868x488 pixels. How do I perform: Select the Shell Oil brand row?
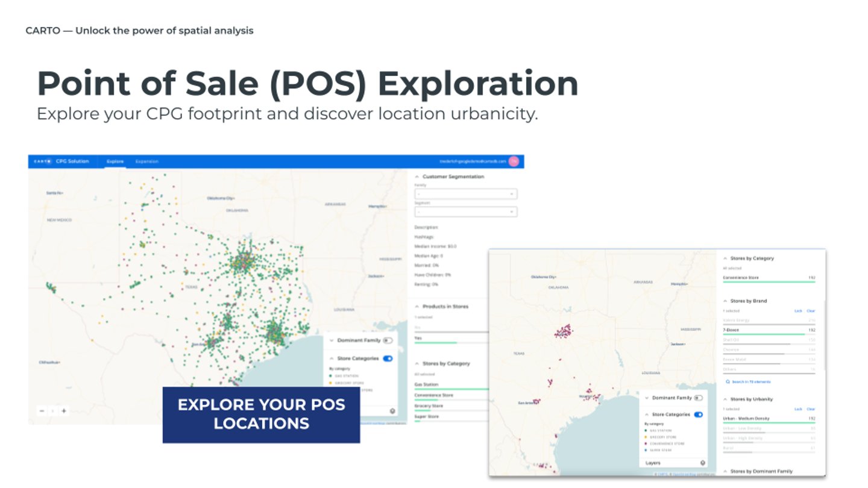point(769,341)
